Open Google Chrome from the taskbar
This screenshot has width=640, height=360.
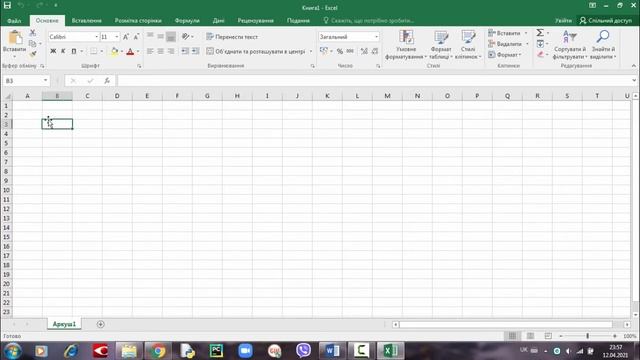(158, 351)
